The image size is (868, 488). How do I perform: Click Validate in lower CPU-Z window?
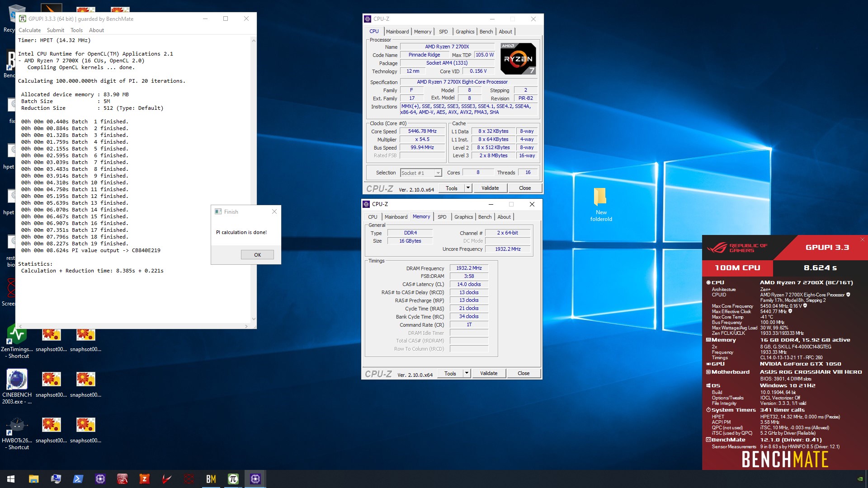(489, 373)
